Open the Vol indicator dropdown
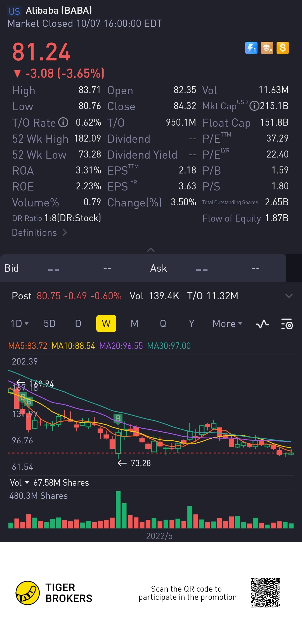 (20, 483)
